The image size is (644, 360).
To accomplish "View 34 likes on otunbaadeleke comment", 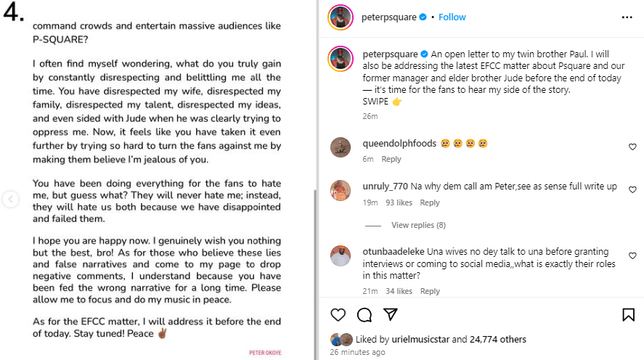I will point(399,291).
